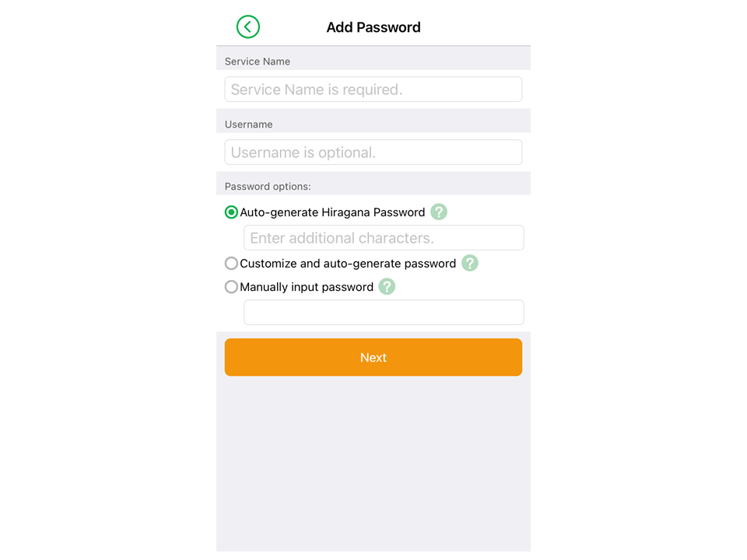
Task: Click the Enter additional characters field
Action: click(x=384, y=238)
